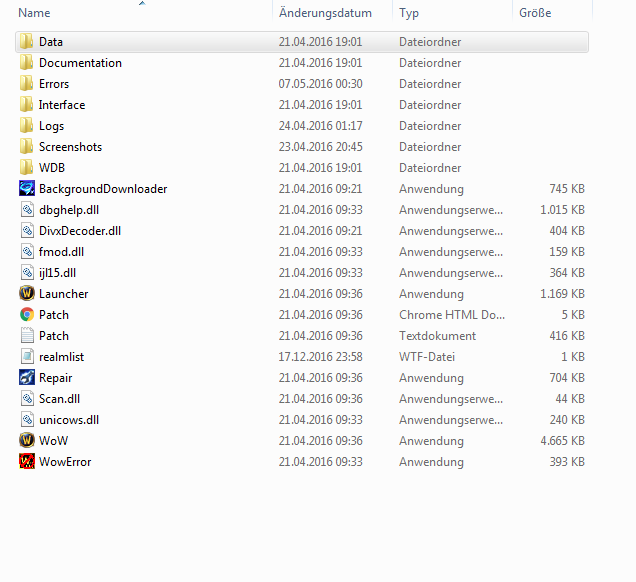
Task: Select the WDB folder icon
Action: tap(27, 168)
